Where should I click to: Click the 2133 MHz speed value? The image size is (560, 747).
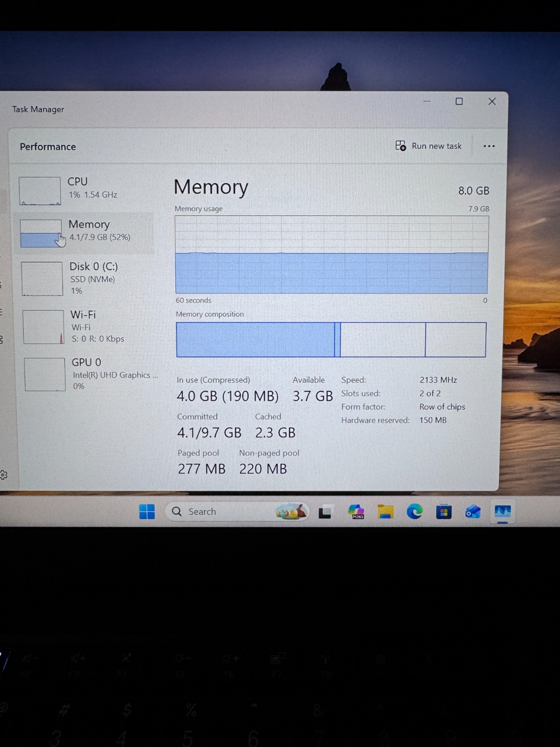click(x=438, y=380)
